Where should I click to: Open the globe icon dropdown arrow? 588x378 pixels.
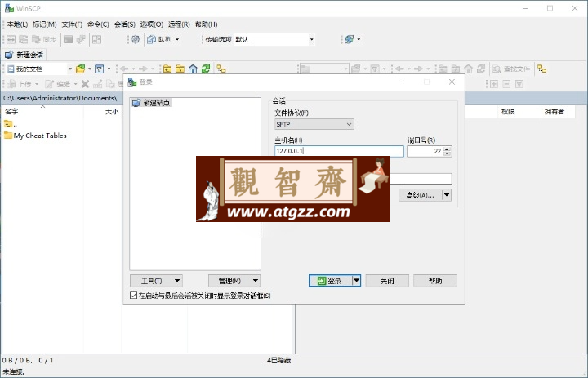pyautogui.click(x=359, y=39)
